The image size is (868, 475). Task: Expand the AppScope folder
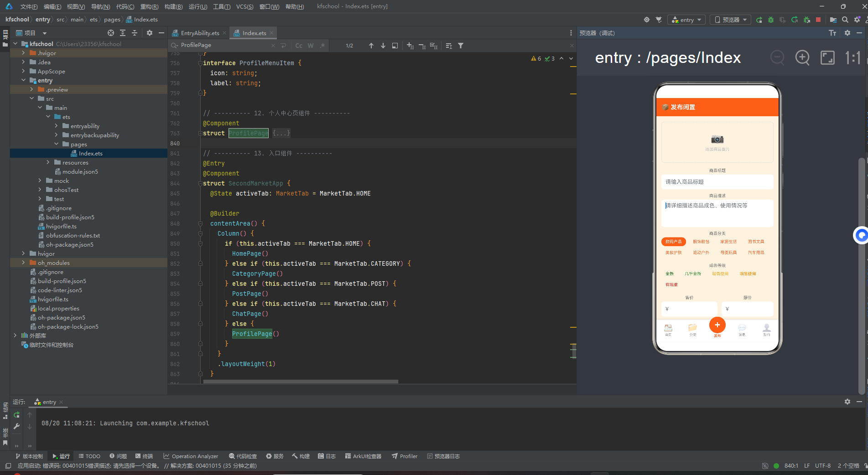tap(23, 71)
